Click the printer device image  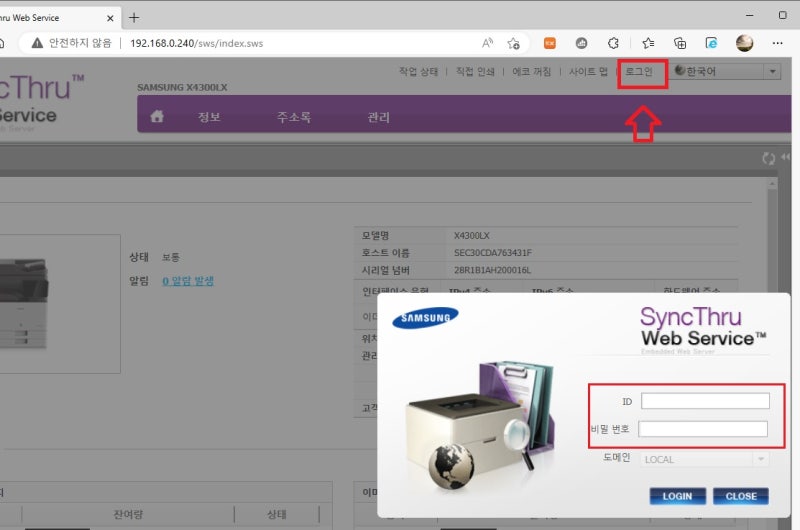(x=24, y=304)
